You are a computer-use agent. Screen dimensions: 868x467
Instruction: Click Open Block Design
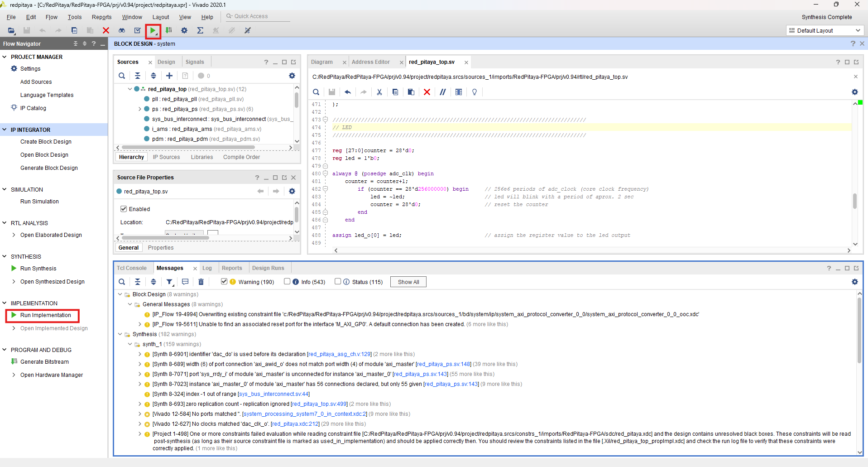pos(44,154)
